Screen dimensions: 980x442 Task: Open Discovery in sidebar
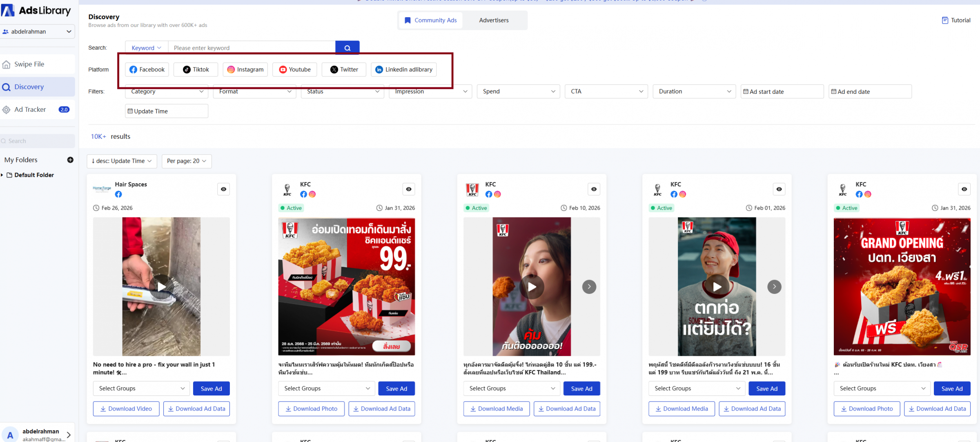tap(38, 87)
